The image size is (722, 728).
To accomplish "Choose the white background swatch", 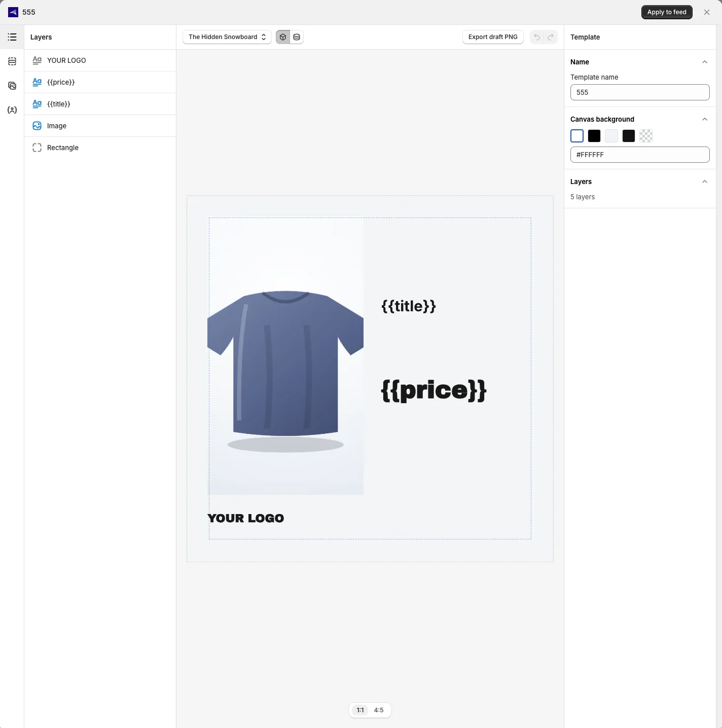I will coord(577,136).
